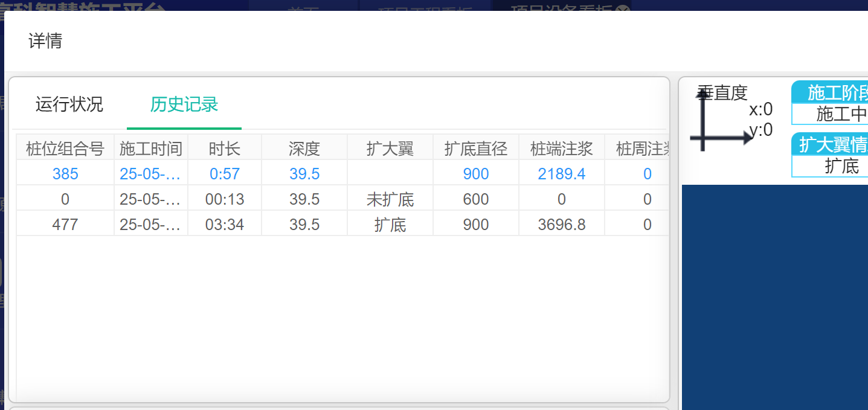
Task: Click the 03:34 duration cell
Action: tap(225, 225)
